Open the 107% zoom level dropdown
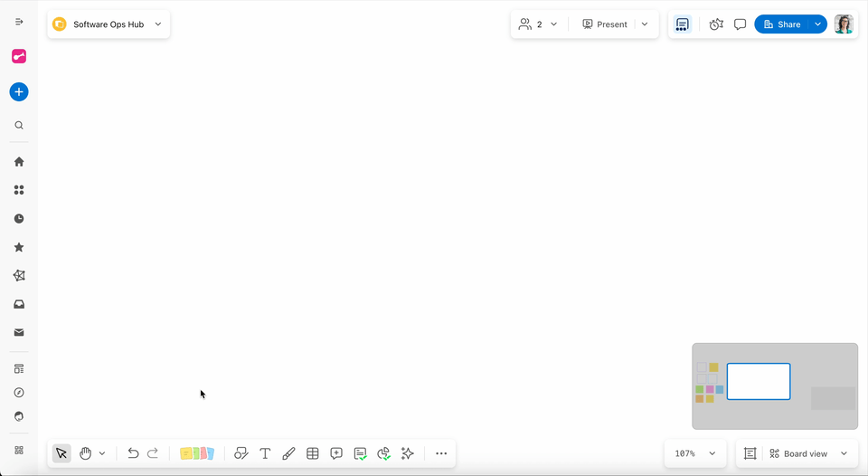The width and height of the screenshot is (868, 476). click(694, 453)
